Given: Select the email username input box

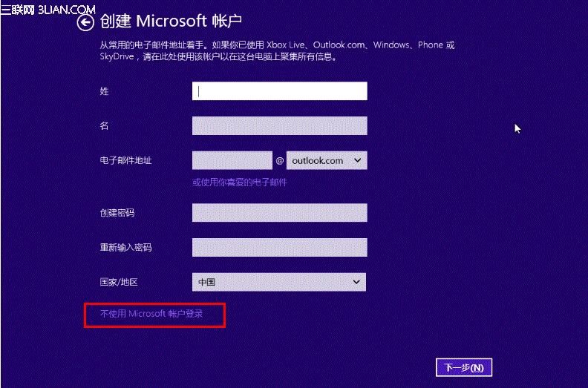Looking at the screenshot, I should (232, 160).
